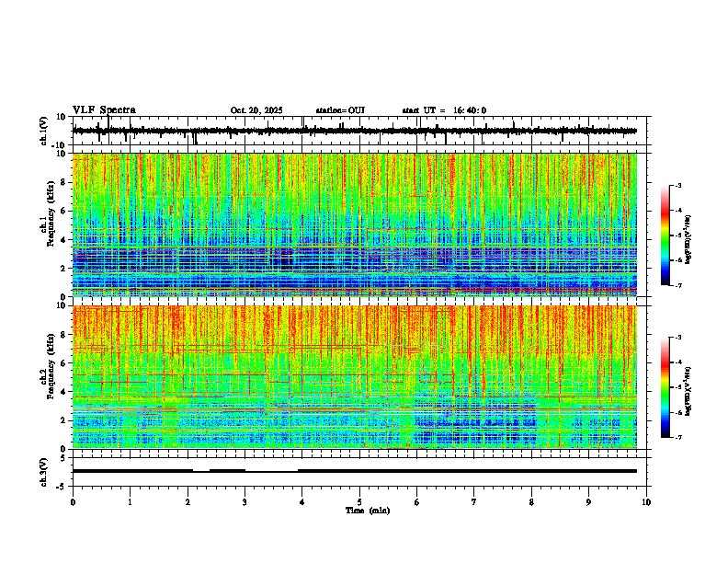The width and height of the screenshot is (728, 563).
Task: Click time axis tick label "8"
Action: click(531, 502)
